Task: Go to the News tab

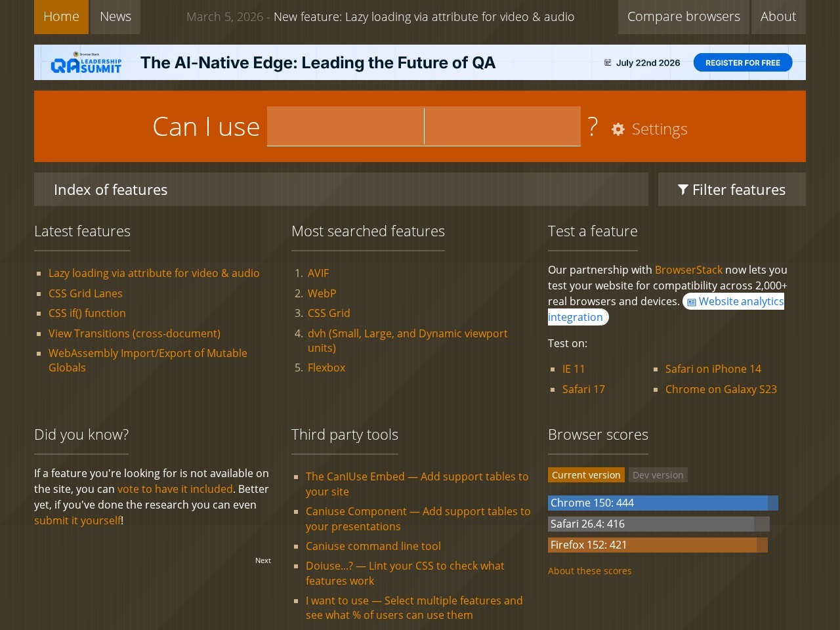Action: 115,17
